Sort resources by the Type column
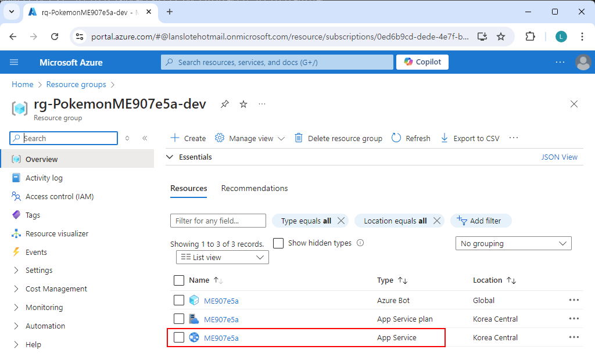 [392, 280]
